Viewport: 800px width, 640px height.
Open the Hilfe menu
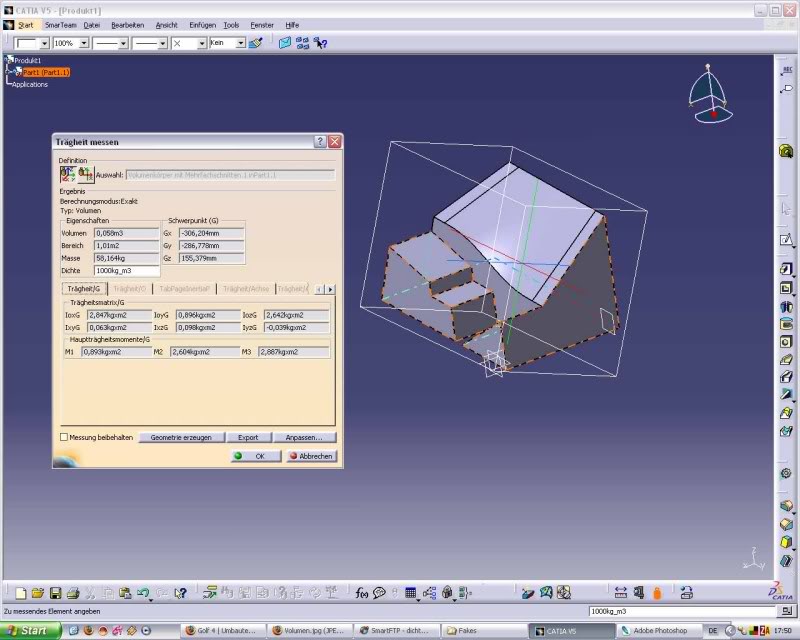click(x=292, y=25)
